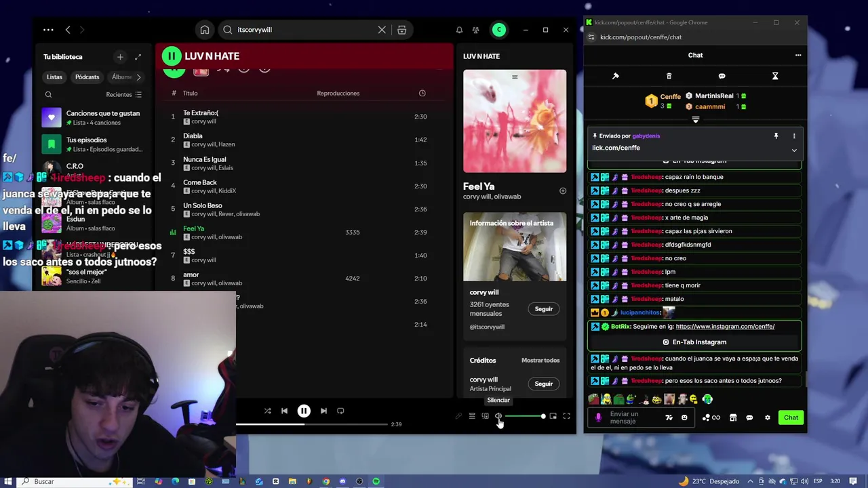The height and width of the screenshot is (488, 868).
Task: Select track Nunca Es Igual
Action: (x=304, y=163)
